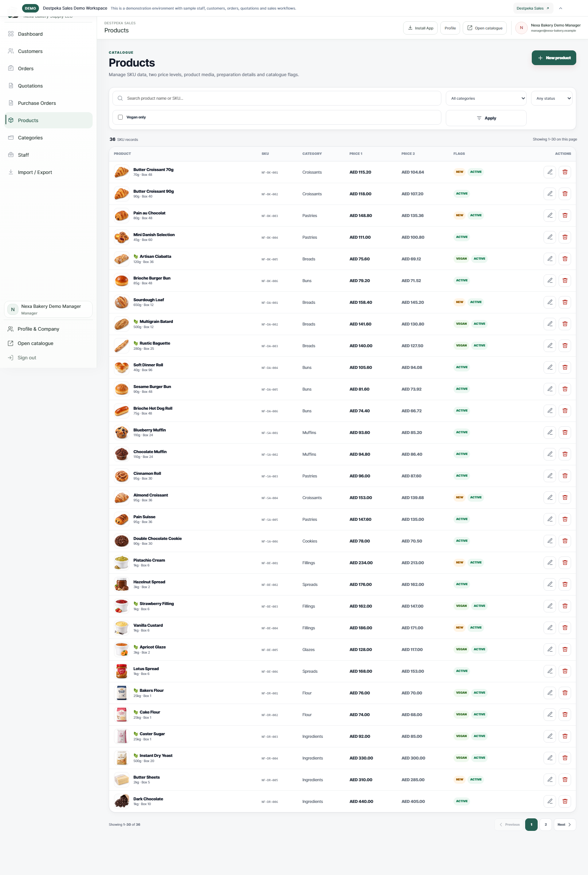Edit Instant Dry Yeast with pencil icon
The height and width of the screenshot is (875, 588).
click(x=549, y=758)
